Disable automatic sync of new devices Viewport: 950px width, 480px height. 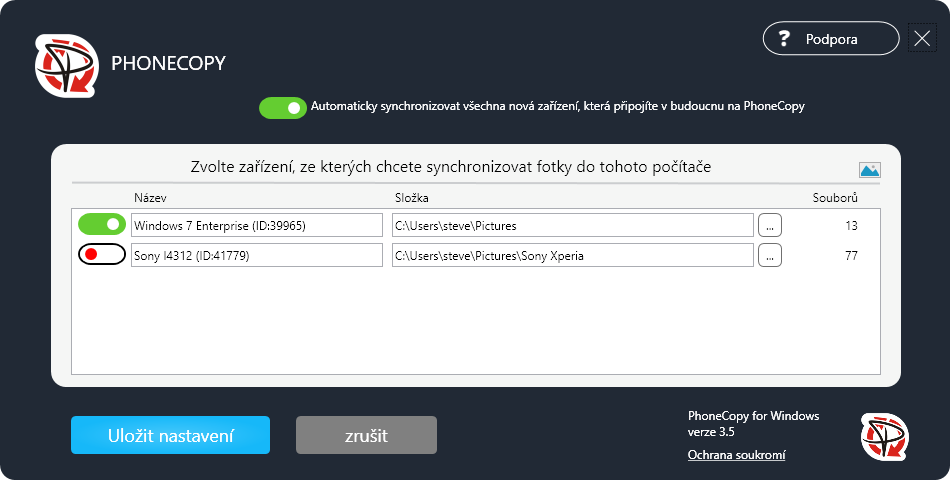click(x=282, y=107)
